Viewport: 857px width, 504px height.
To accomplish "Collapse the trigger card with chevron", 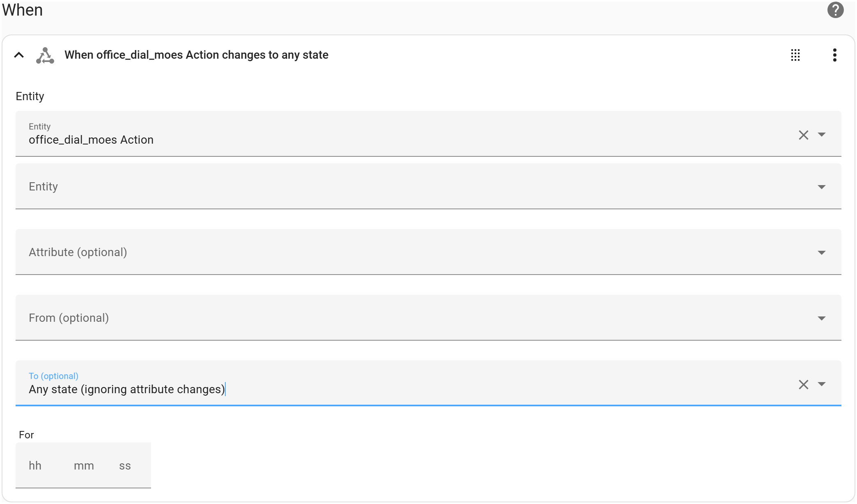I will (19, 55).
